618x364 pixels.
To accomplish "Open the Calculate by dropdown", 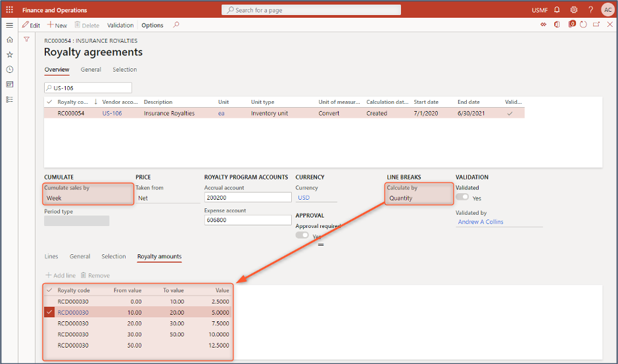I will click(x=418, y=198).
